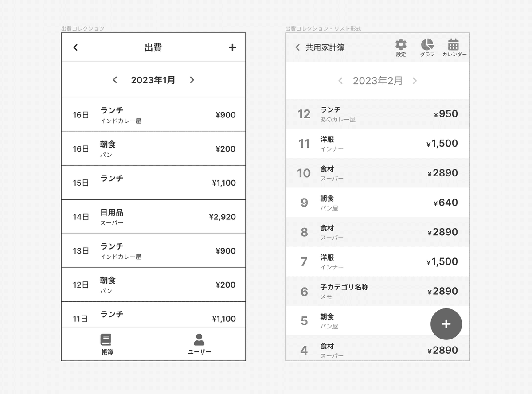The image size is (532, 394).
Task: Open the 16日 ランチ ¥900 entry
Action: coord(153,115)
